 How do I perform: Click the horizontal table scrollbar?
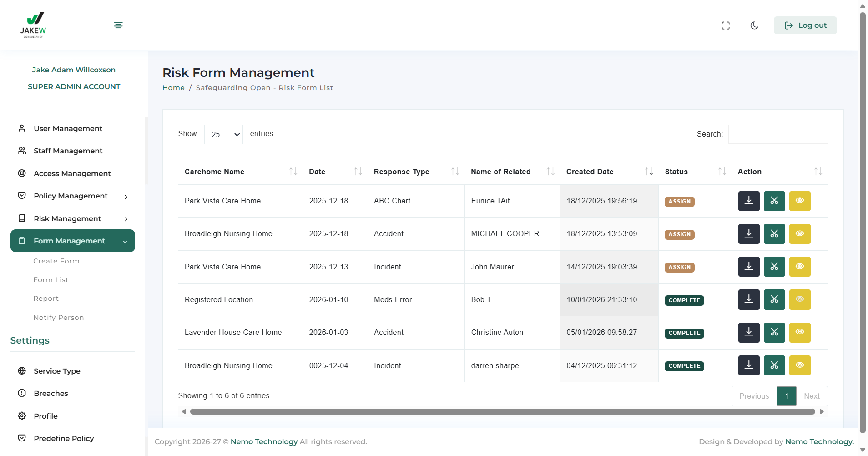tap(502, 412)
